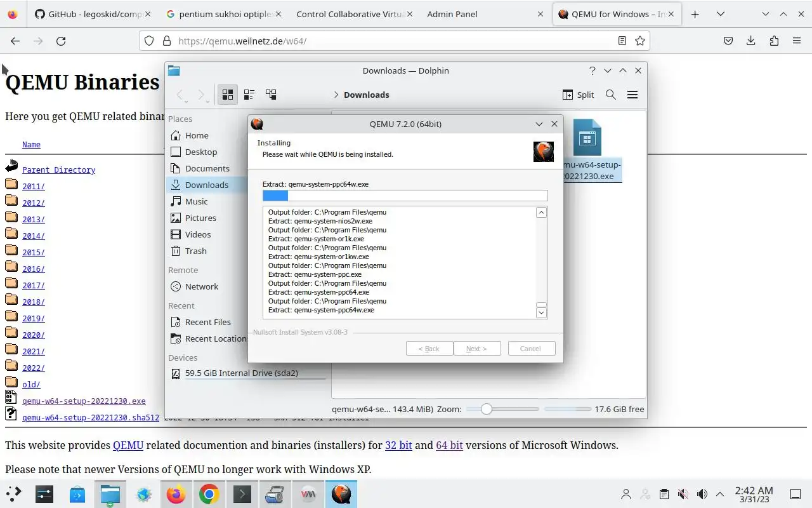
Task: Click the Downloads breadcrumb in Dolphin
Action: 367,95
